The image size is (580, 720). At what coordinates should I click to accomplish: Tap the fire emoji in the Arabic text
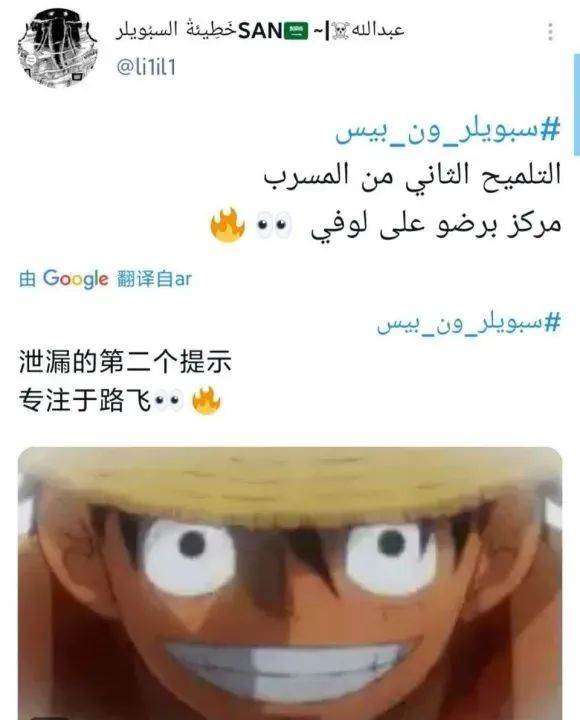pos(227,225)
